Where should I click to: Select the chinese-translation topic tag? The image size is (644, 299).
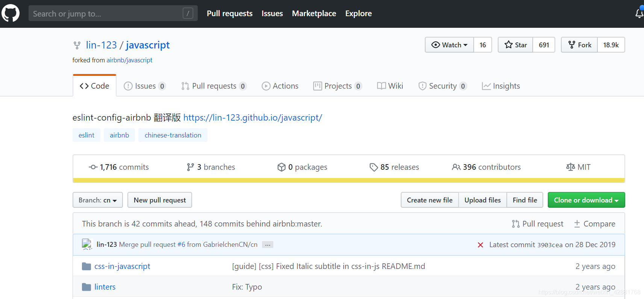pos(173,135)
